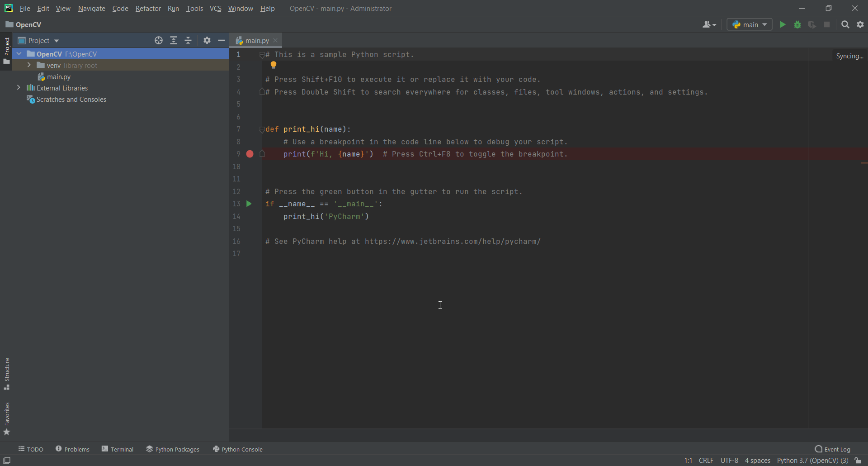Open the Edit menu
The height and width of the screenshot is (466, 868).
pos(43,9)
